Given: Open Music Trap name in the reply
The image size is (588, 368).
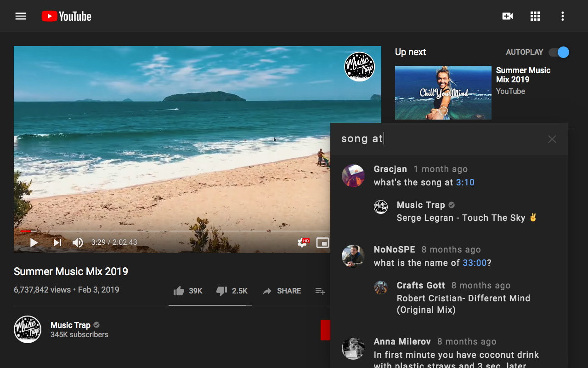Looking at the screenshot, I should 421,205.
